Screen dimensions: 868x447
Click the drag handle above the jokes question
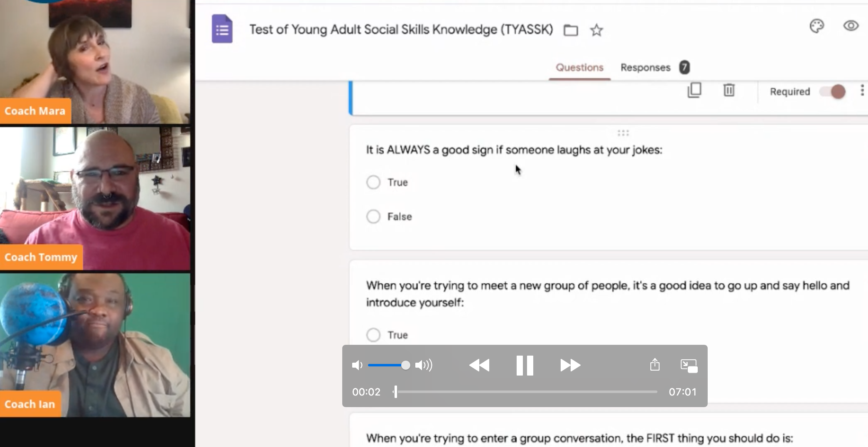pos(623,133)
